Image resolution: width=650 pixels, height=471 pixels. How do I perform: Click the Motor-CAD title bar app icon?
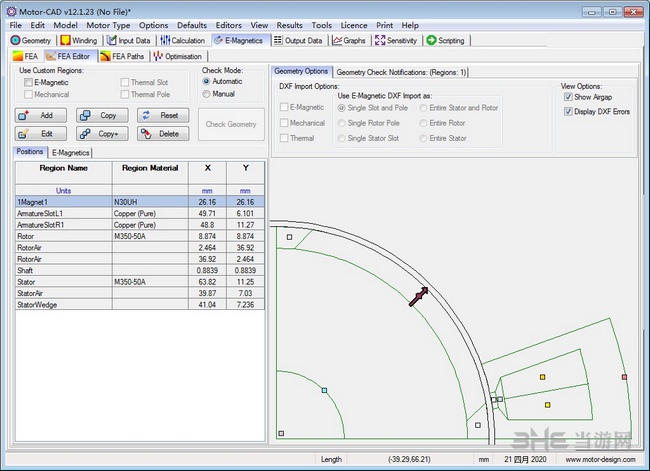tap(12, 12)
